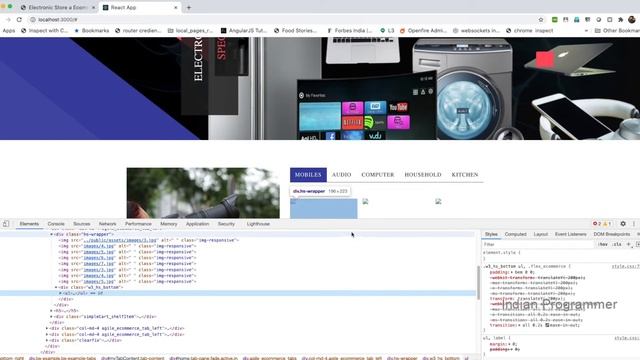The width and height of the screenshot is (640, 360).
Task: Open the Forbes India bookmark
Action: pos(350,31)
